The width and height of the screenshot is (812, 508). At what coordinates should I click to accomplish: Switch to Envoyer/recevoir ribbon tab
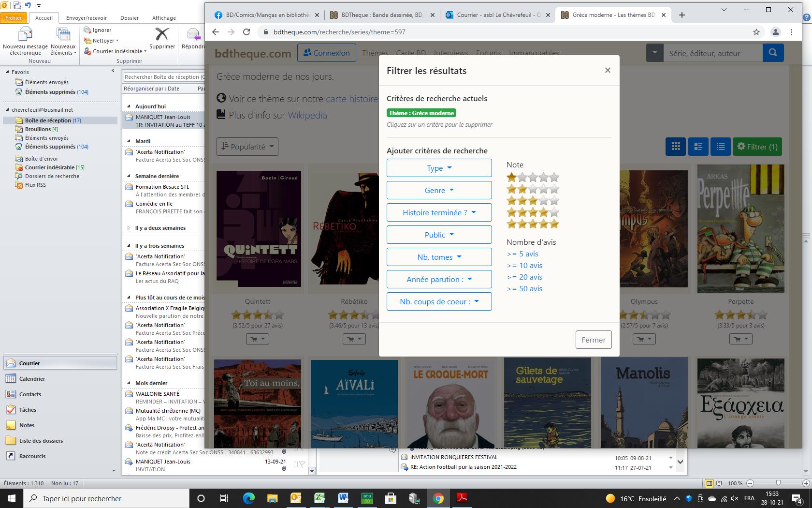pyautogui.click(x=87, y=18)
